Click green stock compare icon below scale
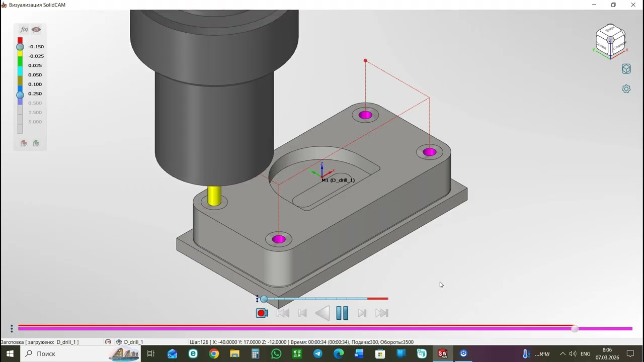 pos(36,143)
